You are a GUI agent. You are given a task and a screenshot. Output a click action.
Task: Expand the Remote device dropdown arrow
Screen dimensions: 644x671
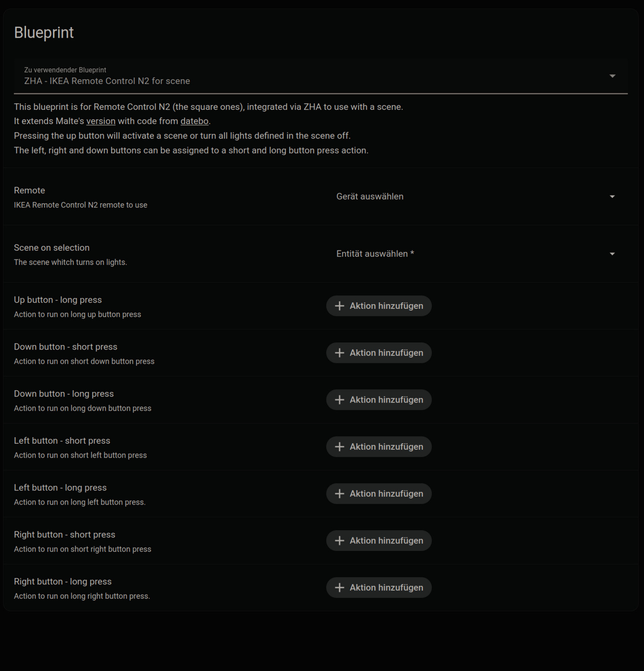click(612, 197)
